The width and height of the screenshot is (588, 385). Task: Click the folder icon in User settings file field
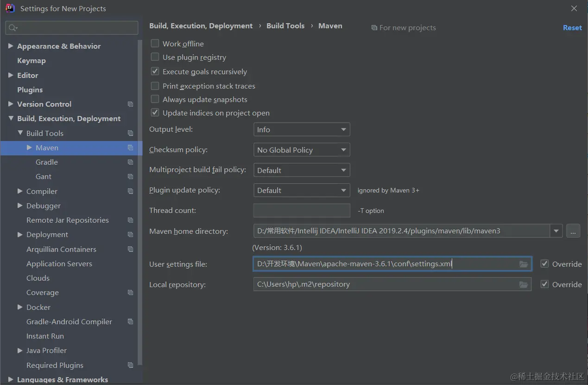[524, 264]
